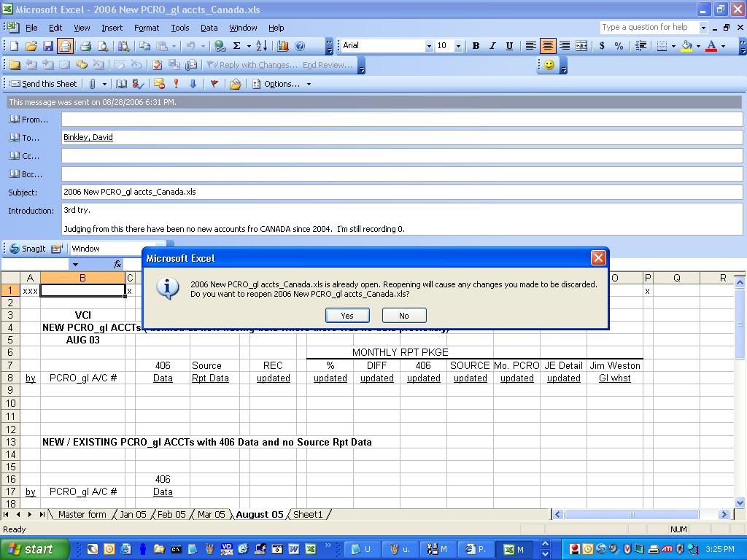The width and height of the screenshot is (747, 560).
Task: Toggle Bold formatting
Action: coord(476,46)
